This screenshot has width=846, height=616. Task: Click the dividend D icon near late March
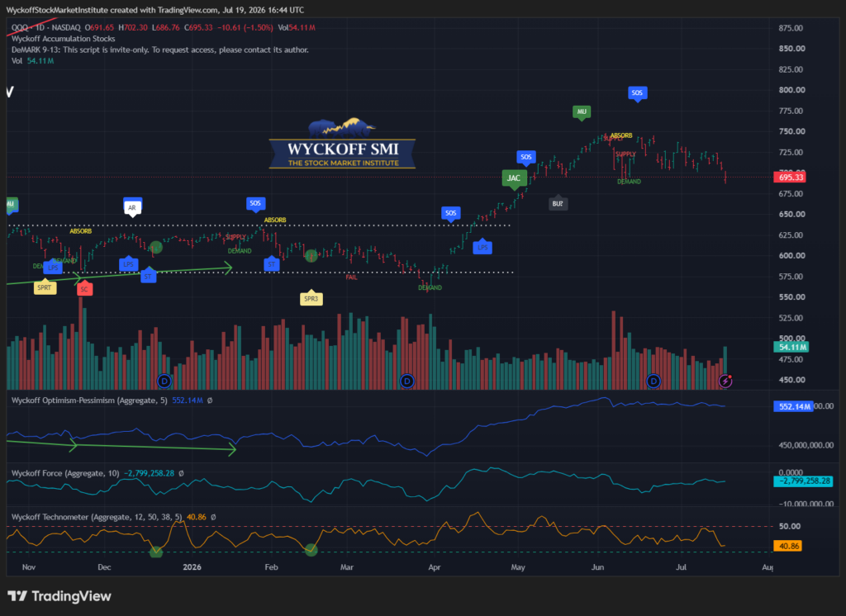[406, 381]
